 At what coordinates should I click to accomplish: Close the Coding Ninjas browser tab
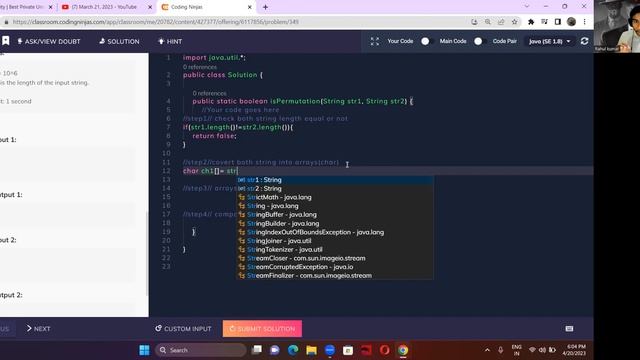250,7
